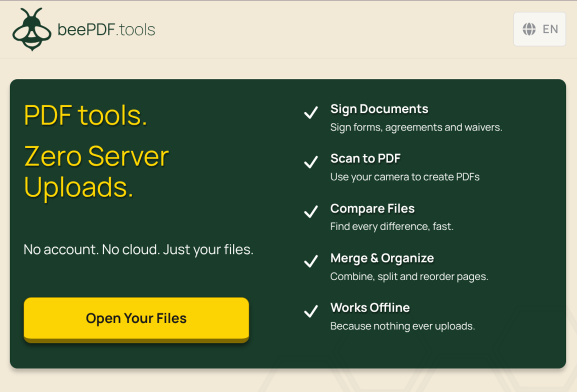Click 'No account. No cloud. Just your files.'

point(138,250)
